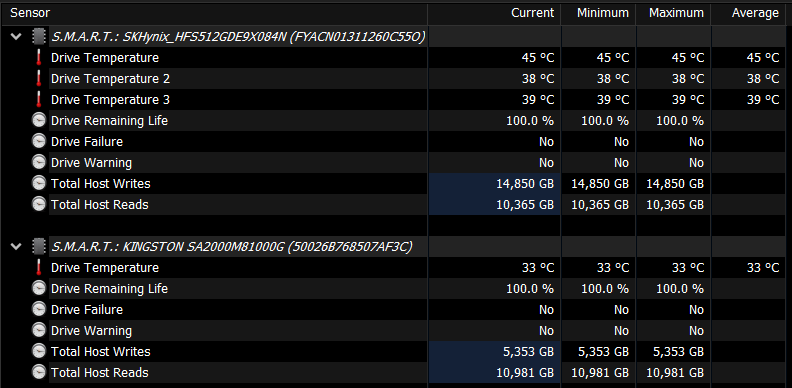Collapse the SKHynix S.M.A.R.T. sensor group
The image size is (792, 388).
tap(16, 36)
